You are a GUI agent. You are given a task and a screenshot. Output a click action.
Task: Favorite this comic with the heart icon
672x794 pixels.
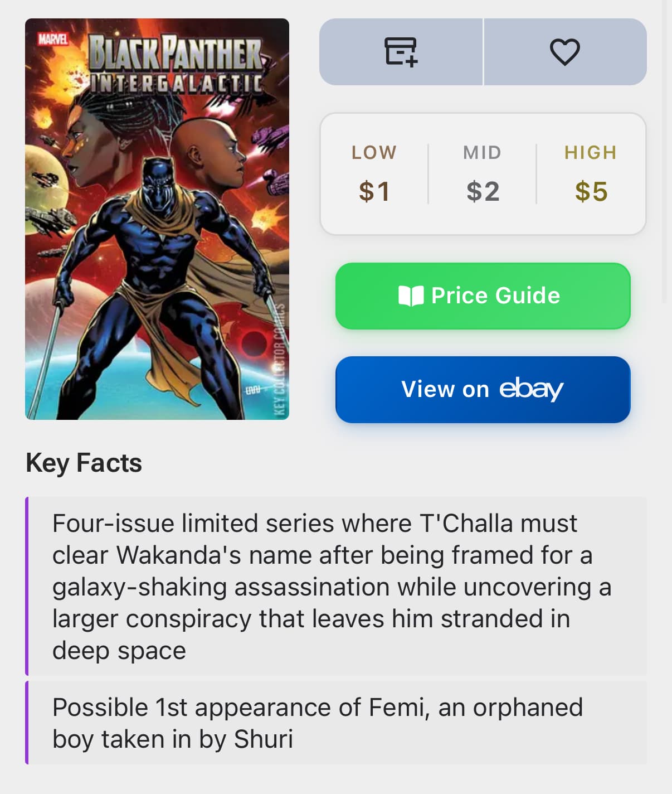tap(564, 52)
